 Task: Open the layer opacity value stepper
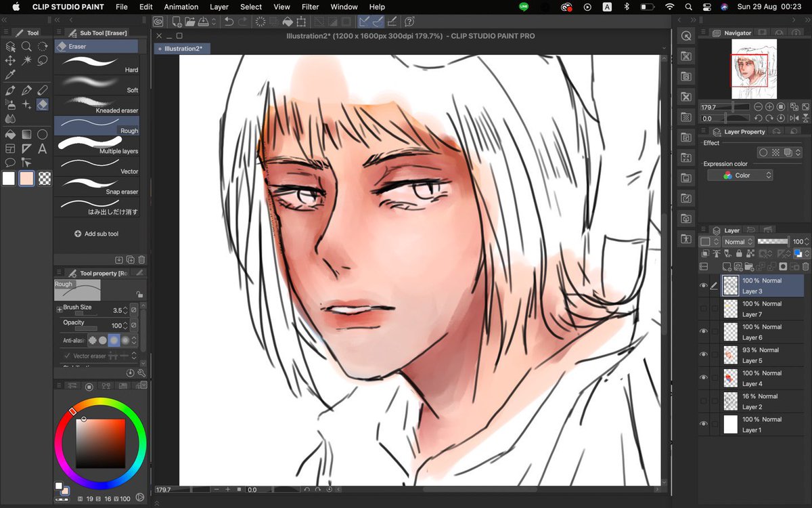click(808, 242)
